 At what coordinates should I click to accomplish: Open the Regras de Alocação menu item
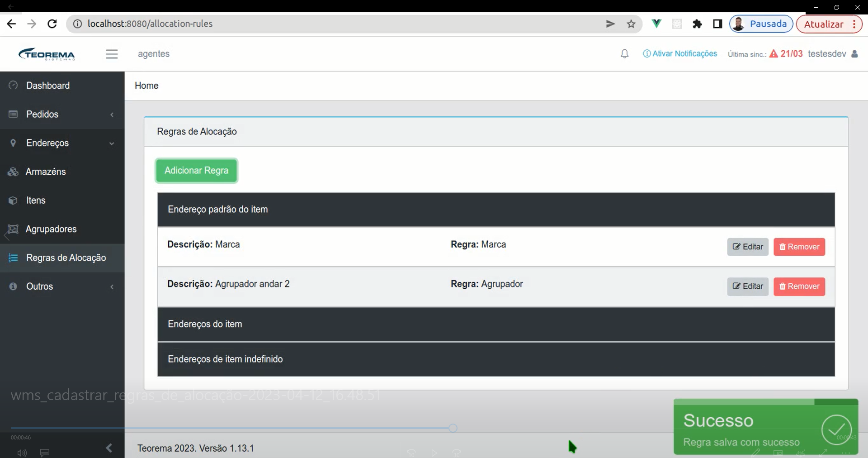click(x=62, y=258)
